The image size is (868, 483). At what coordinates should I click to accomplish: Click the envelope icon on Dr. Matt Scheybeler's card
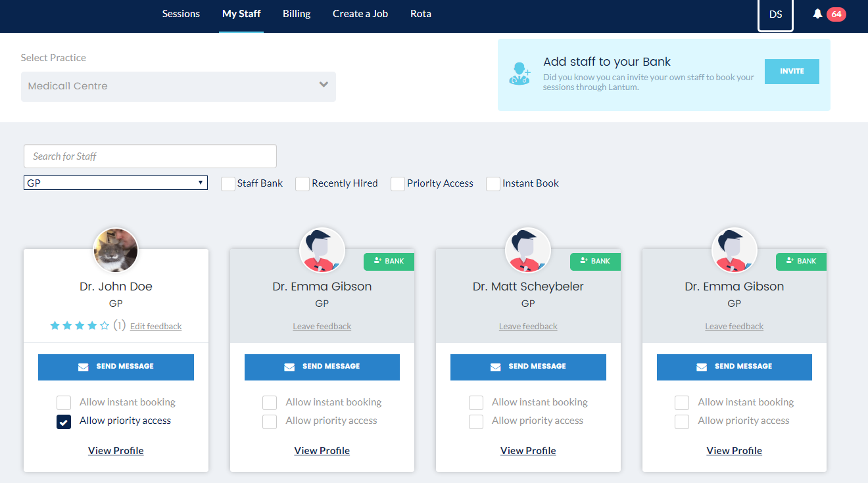pos(496,367)
